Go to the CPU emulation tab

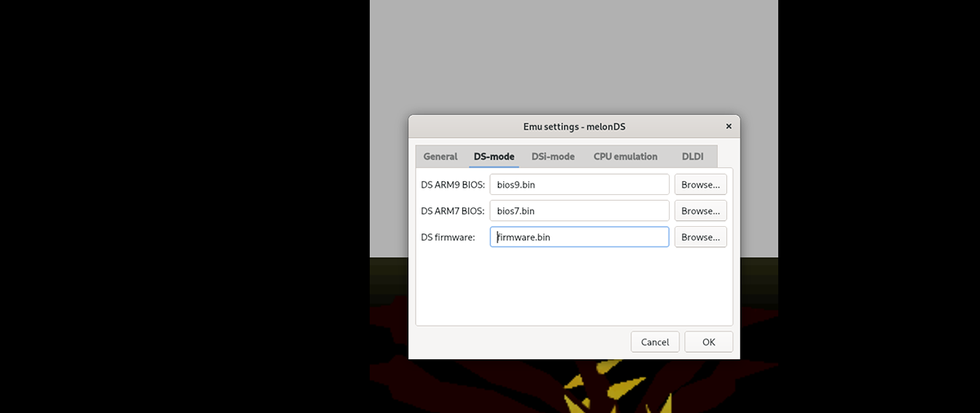pyautogui.click(x=626, y=157)
